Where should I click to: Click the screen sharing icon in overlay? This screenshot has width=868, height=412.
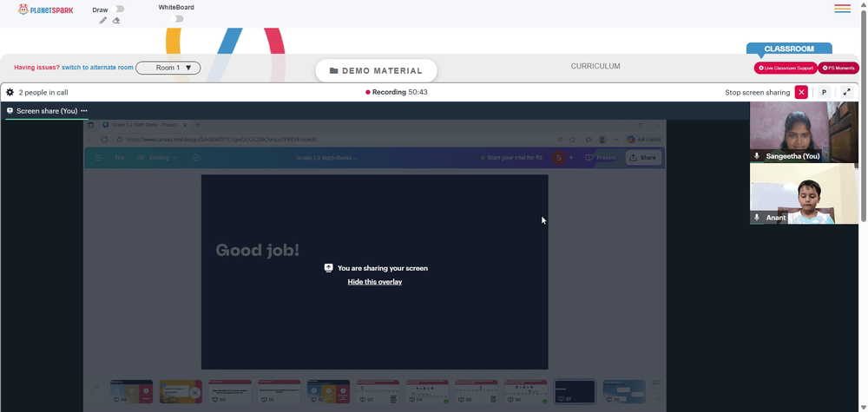click(328, 268)
